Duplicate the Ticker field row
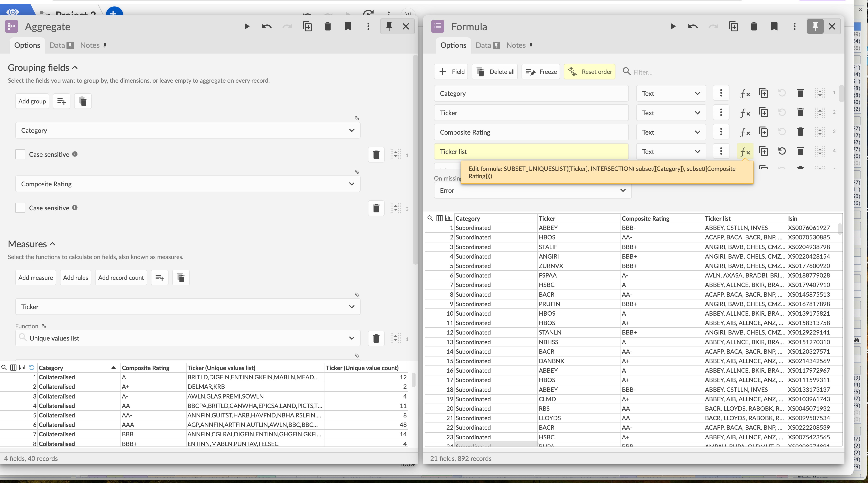 coord(764,113)
